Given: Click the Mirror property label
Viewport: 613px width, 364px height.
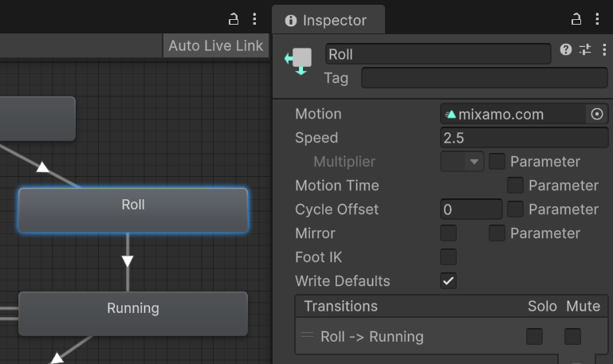Looking at the screenshot, I should [x=315, y=233].
